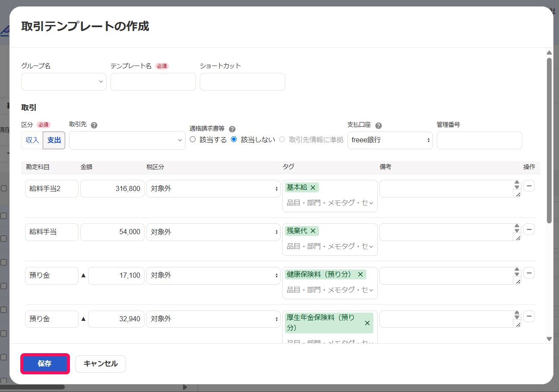Click the 保存 button
Viewport: 559px width, 392px height.
(45, 364)
